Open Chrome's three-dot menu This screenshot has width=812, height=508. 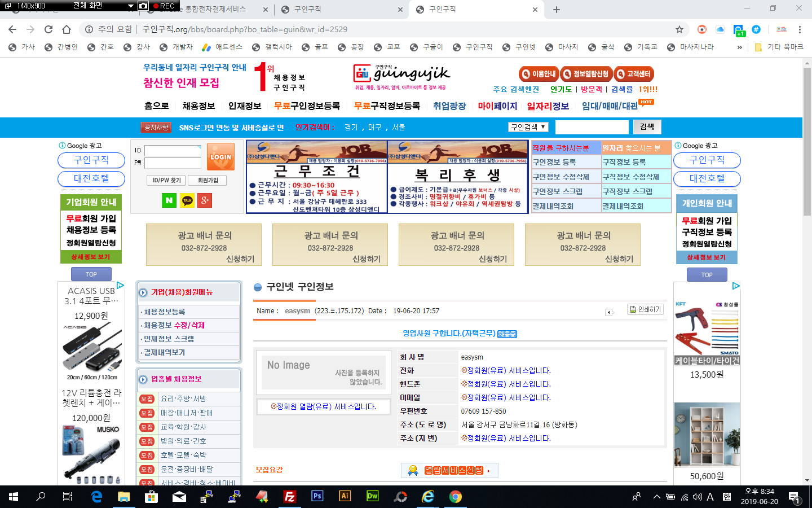pos(800,29)
